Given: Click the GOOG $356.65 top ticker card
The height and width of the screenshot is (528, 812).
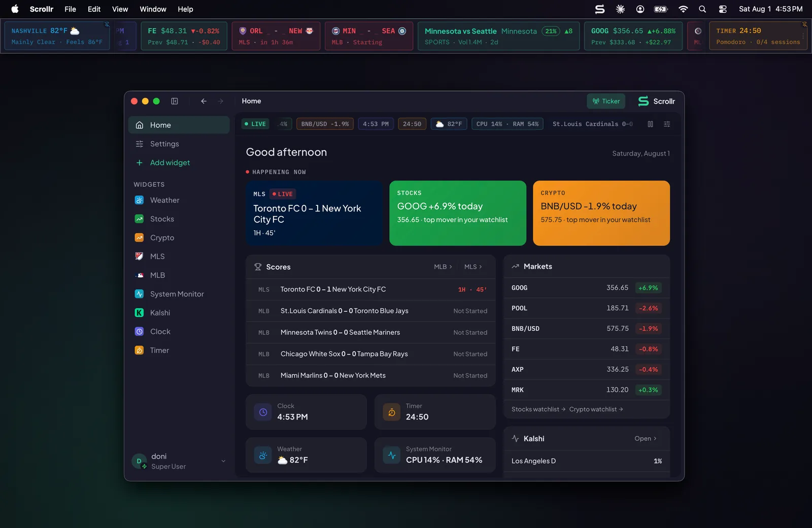Looking at the screenshot, I should 633,36.
